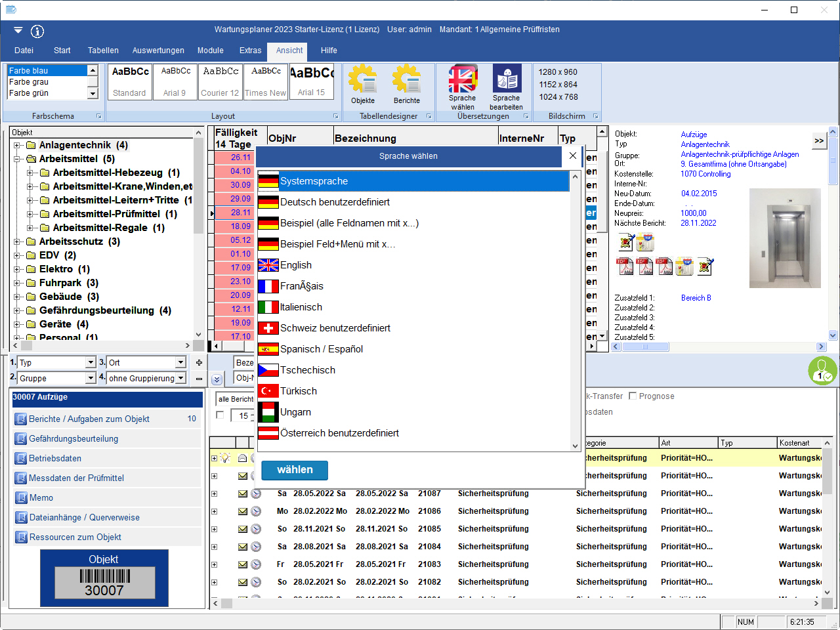
Task: Open the Hilfe ribbon tab
Action: coord(329,51)
